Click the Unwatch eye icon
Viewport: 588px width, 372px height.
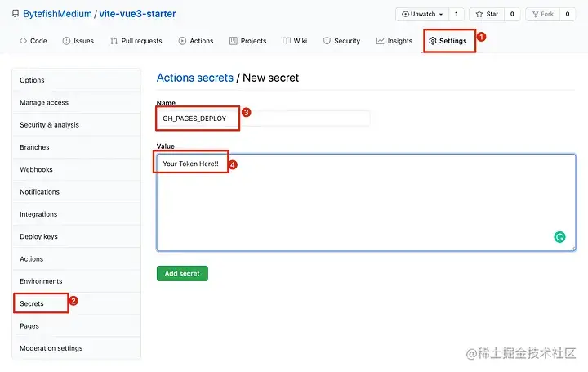(405, 14)
